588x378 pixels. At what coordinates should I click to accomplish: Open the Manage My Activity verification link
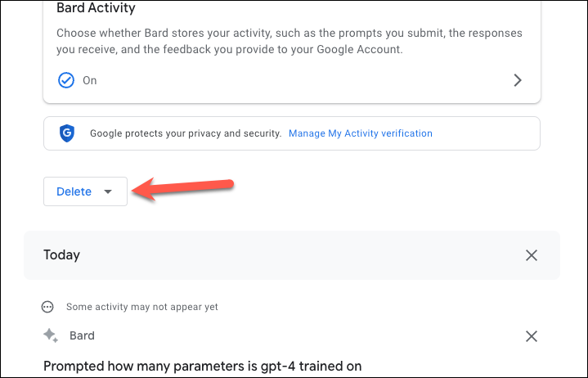pyautogui.click(x=361, y=133)
